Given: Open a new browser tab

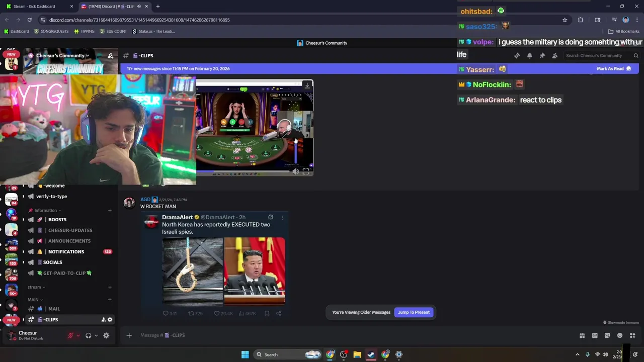Looking at the screenshot, I should (x=157, y=7).
